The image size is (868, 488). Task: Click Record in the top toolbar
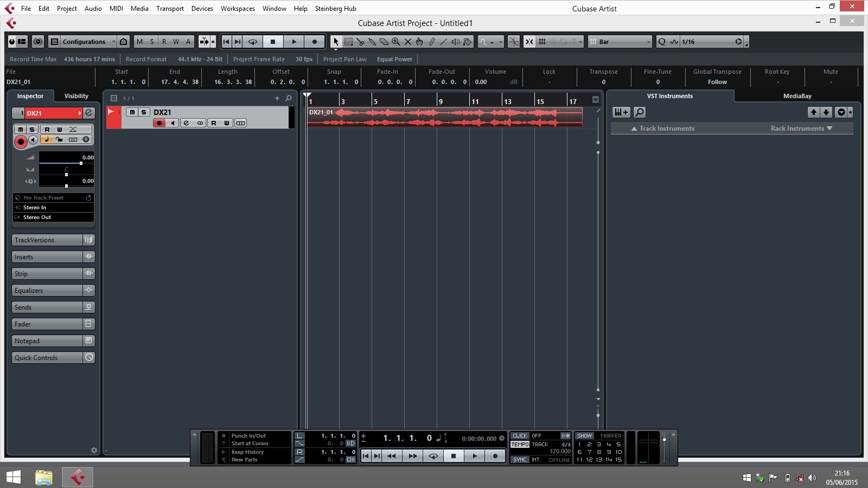tap(314, 42)
